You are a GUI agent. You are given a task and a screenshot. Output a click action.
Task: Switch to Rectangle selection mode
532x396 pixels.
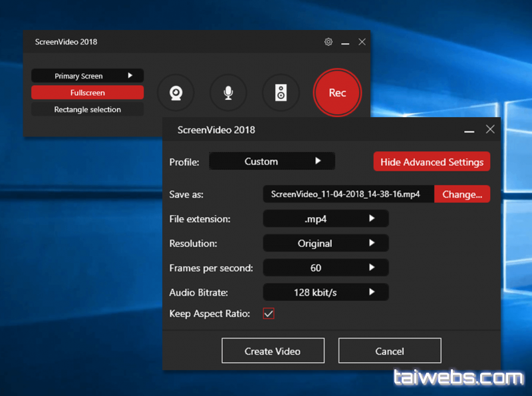[x=87, y=110]
